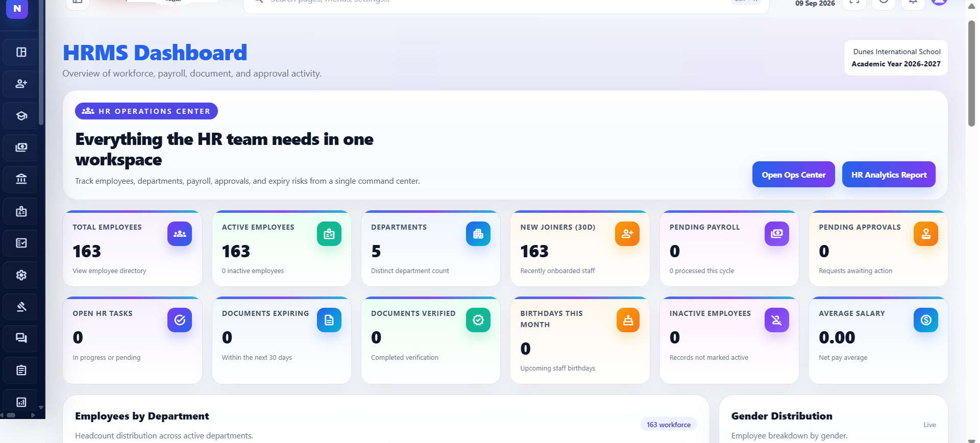This screenshot has height=443, width=980.
Task: Open the ID badge icon in the sidebar
Action: (x=21, y=211)
